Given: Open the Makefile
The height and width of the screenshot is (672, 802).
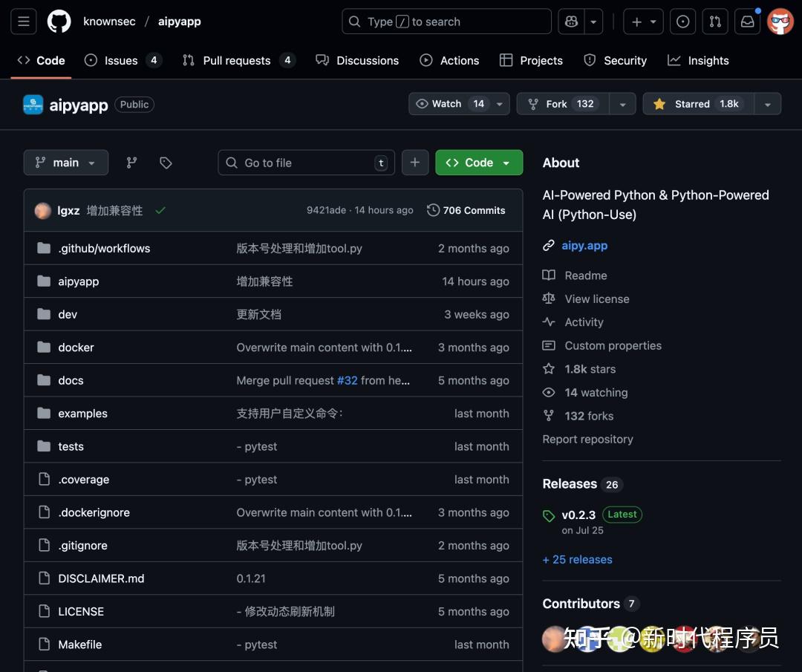Looking at the screenshot, I should coord(79,645).
